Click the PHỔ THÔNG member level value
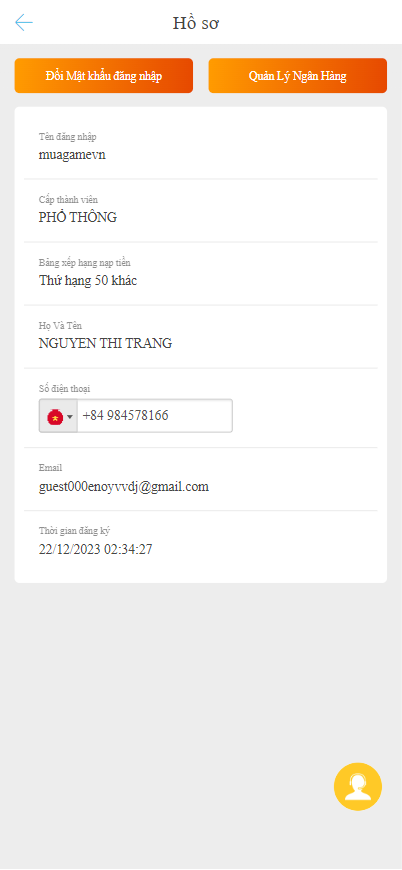Screen dimensions: 402x870 [78, 218]
